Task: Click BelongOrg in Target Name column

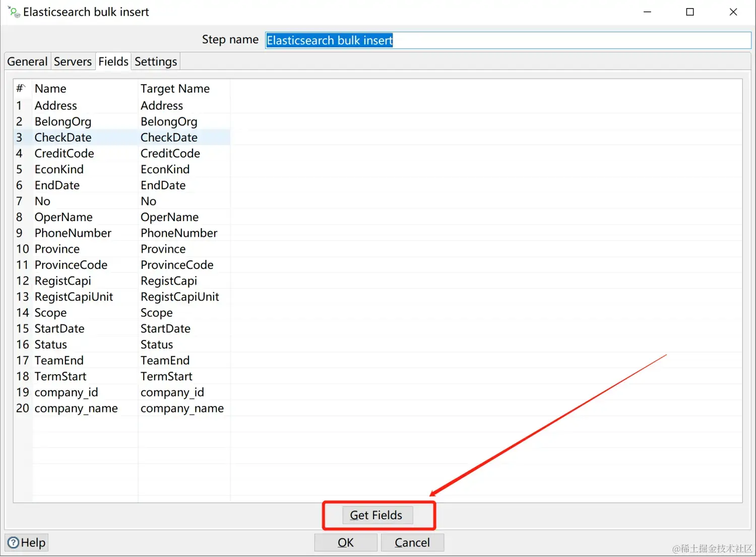Action: click(x=184, y=122)
